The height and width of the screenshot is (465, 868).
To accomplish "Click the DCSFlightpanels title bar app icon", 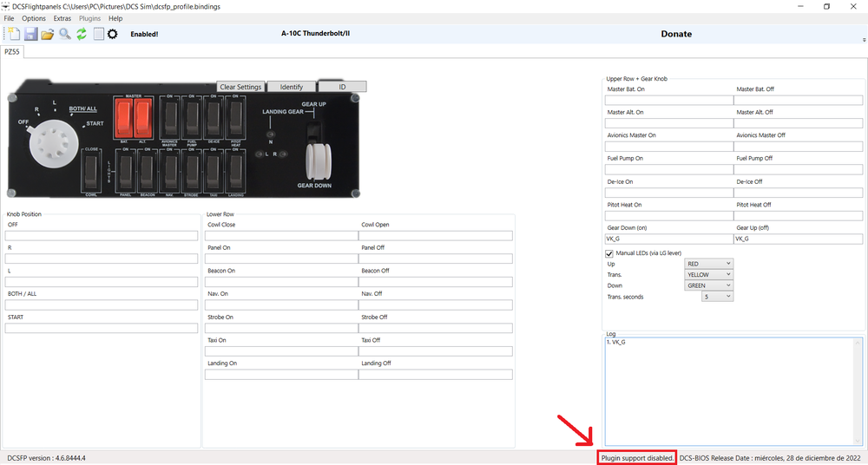I will click(x=5, y=7).
